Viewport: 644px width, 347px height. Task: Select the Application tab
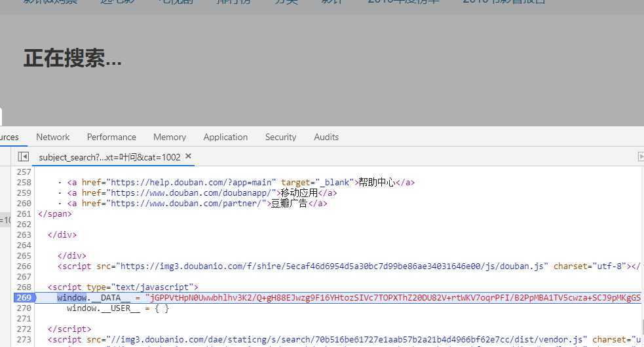225,137
